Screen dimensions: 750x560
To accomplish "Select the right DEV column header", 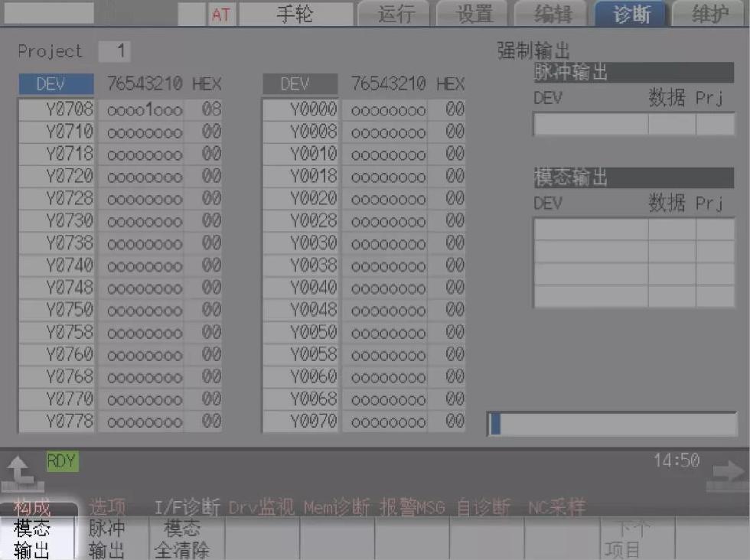I will pyautogui.click(x=299, y=84).
